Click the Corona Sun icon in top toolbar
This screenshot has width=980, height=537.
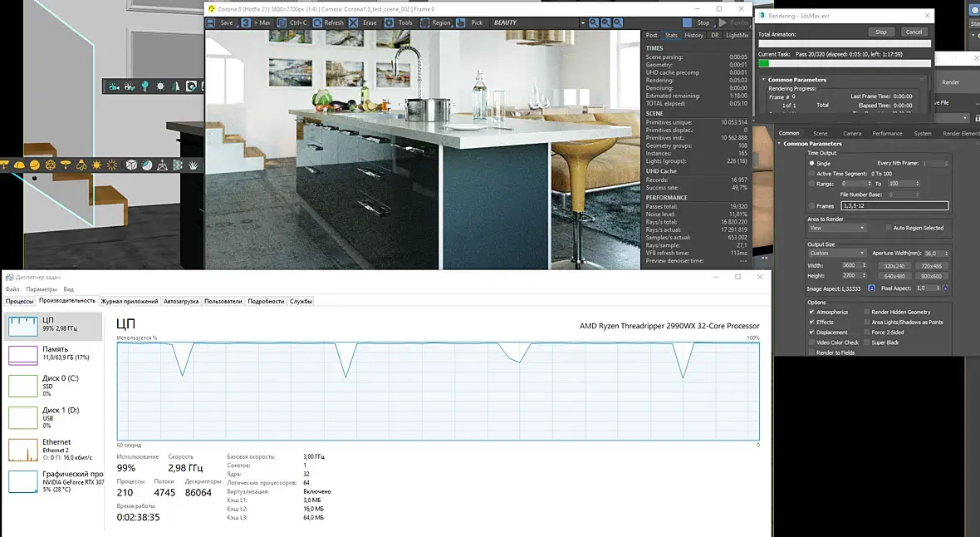[160, 86]
